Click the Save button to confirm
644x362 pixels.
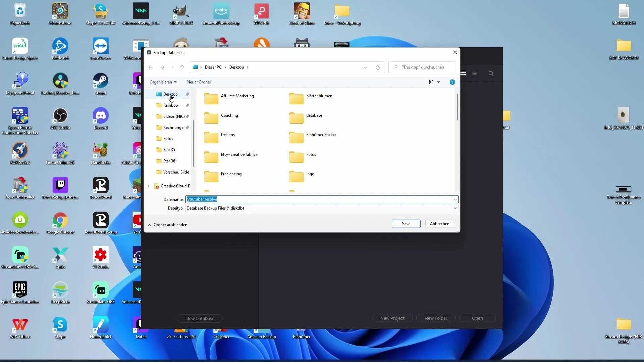pyautogui.click(x=406, y=224)
